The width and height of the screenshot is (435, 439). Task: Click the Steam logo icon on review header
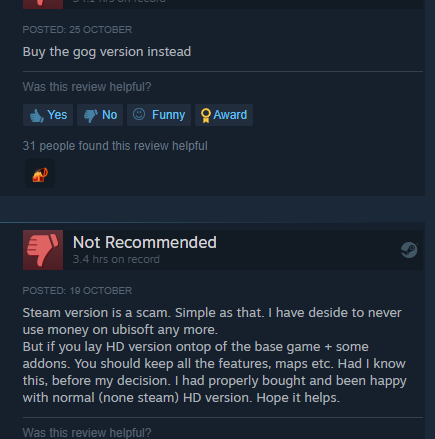tap(409, 250)
